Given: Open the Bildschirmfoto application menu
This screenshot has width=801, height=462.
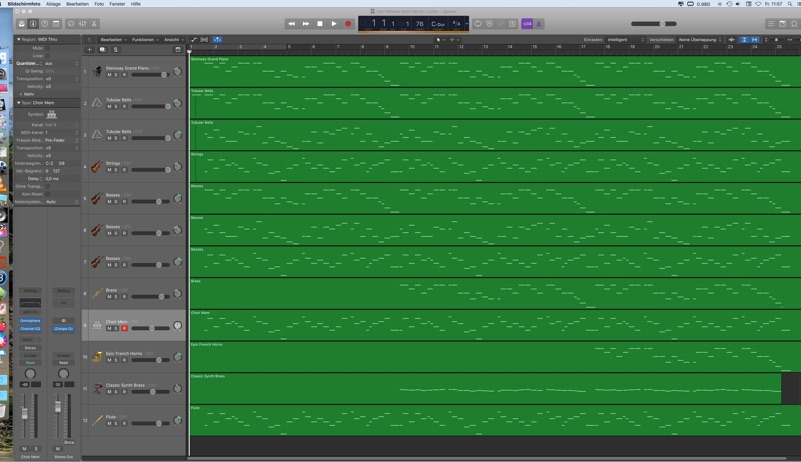Looking at the screenshot, I should tap(23, 4).
